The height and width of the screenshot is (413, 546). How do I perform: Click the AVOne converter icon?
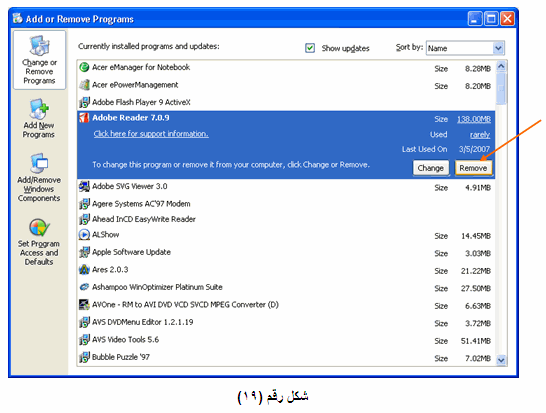84,305
